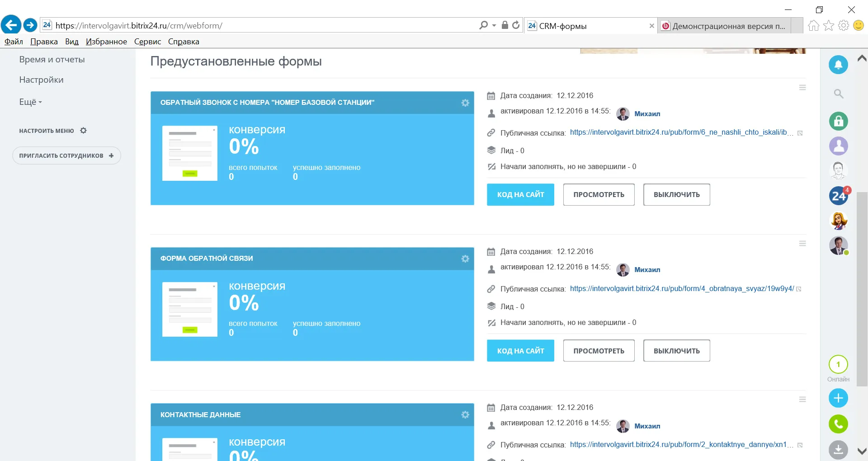Click the green lock icon in sidebar
868x461 pixels.
pyautogui.click(x=838, y=121)
